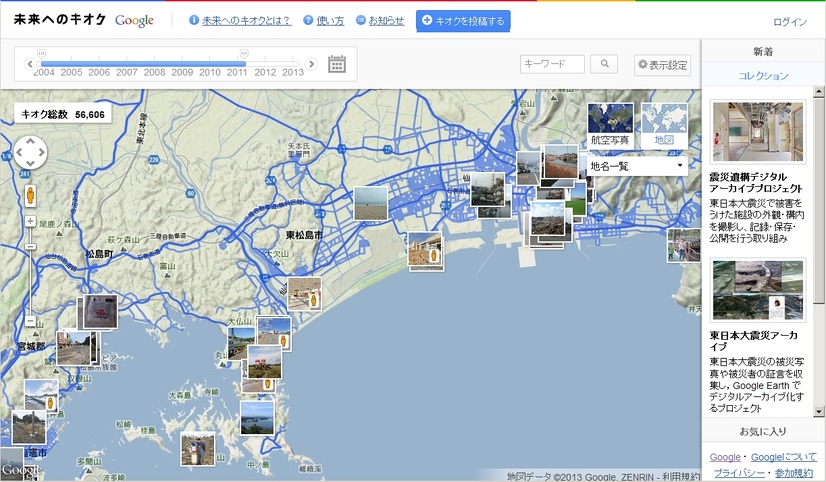Image resolution: width=826 pixels, height=482 pixels.
Task: Zoom out with the minus button
Action: click(30, 321)
